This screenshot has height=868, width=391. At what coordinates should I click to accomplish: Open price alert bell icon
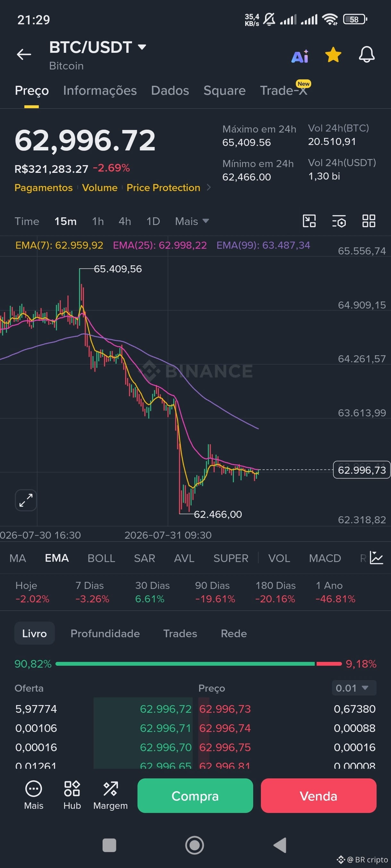[x=366, y=55]
